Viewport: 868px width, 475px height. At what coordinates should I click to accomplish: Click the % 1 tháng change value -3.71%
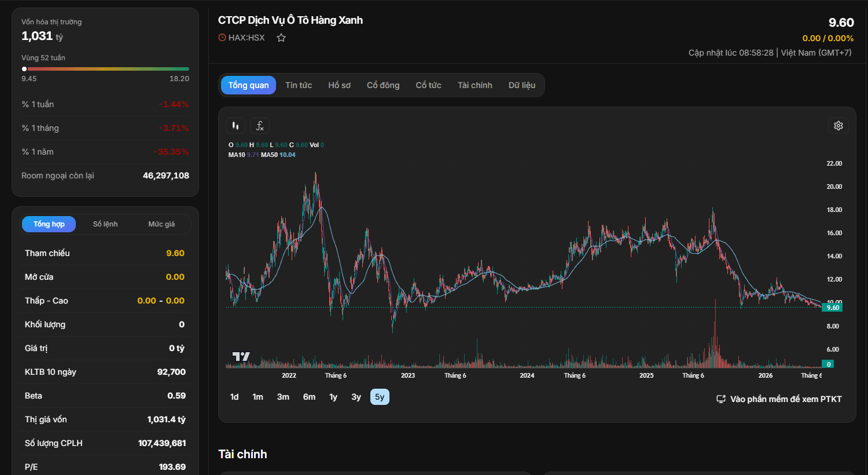174,128
